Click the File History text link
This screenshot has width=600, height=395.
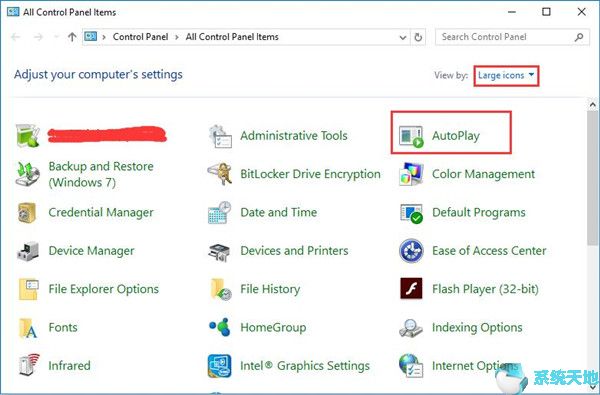270,289
